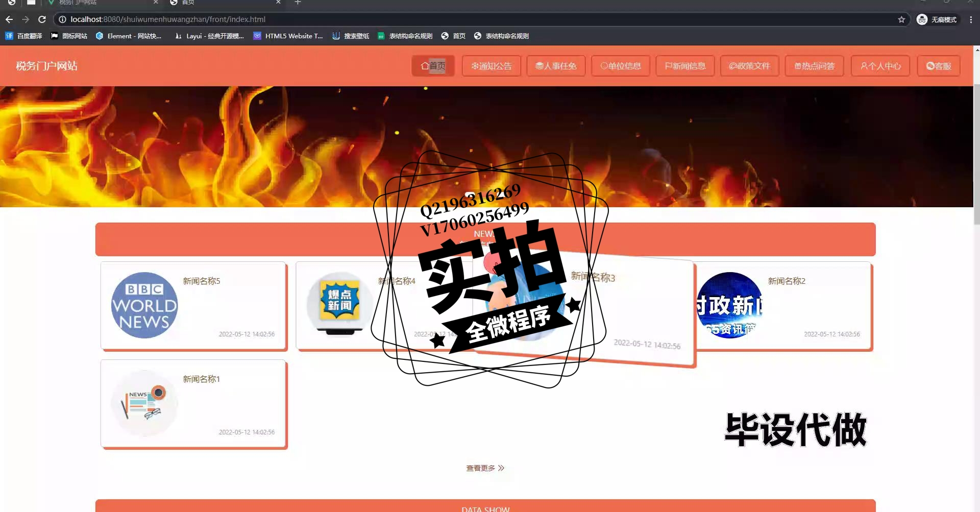
Task: Open the 热点问答 menu item
Action: click(x=814, y=66)
